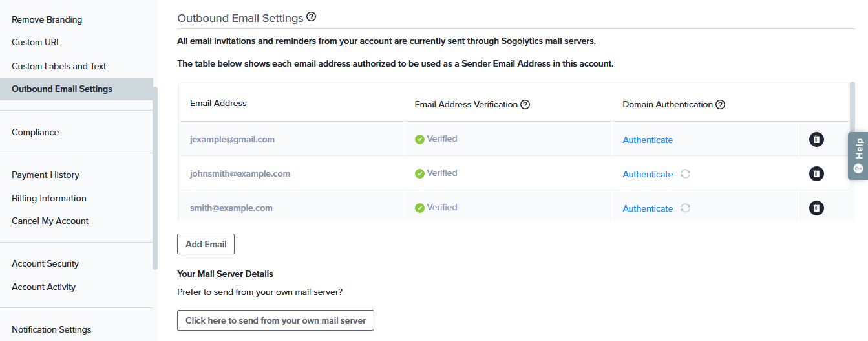Click here to send from your own mail server
This screenshot has height=341, width=868.
click(275, 320)
